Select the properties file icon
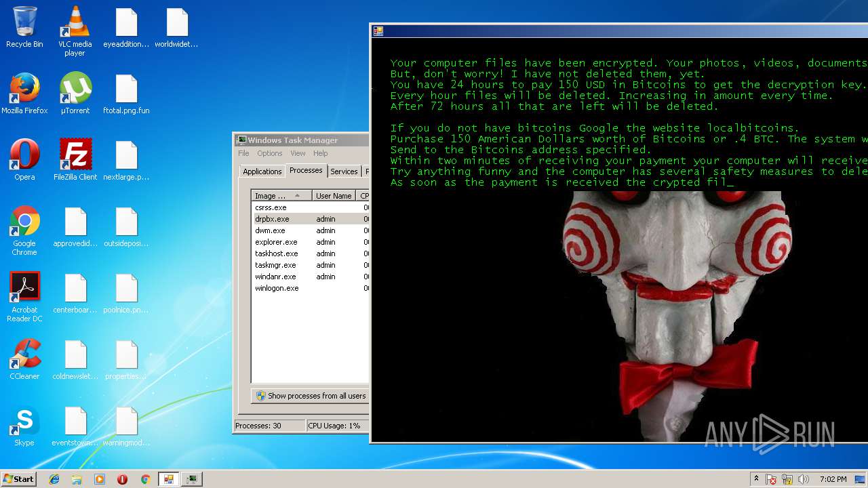The width and height of the screenshot is (868, 488). (126, 359)
